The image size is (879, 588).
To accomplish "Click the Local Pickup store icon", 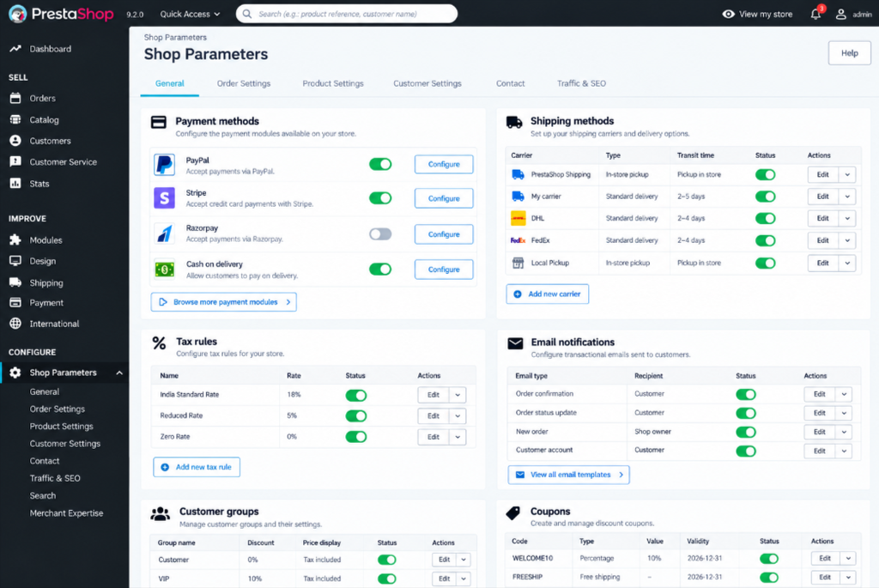I will (x=518, y=263).
